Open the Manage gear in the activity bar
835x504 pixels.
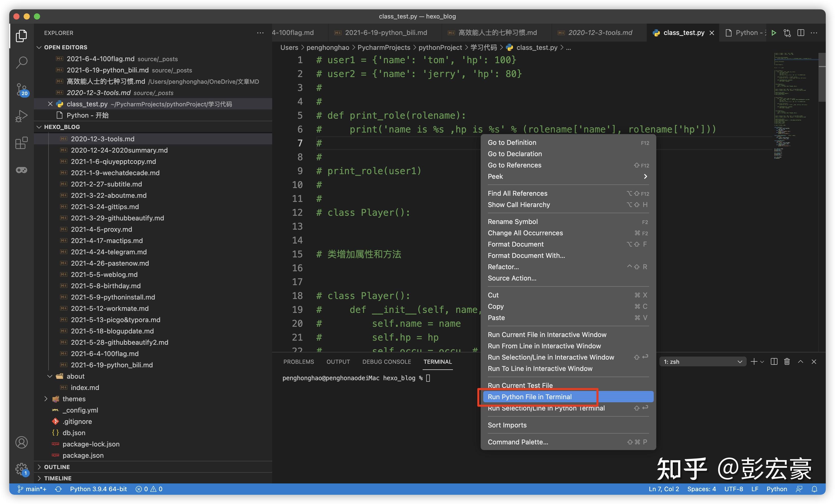[x=21, y=469]
